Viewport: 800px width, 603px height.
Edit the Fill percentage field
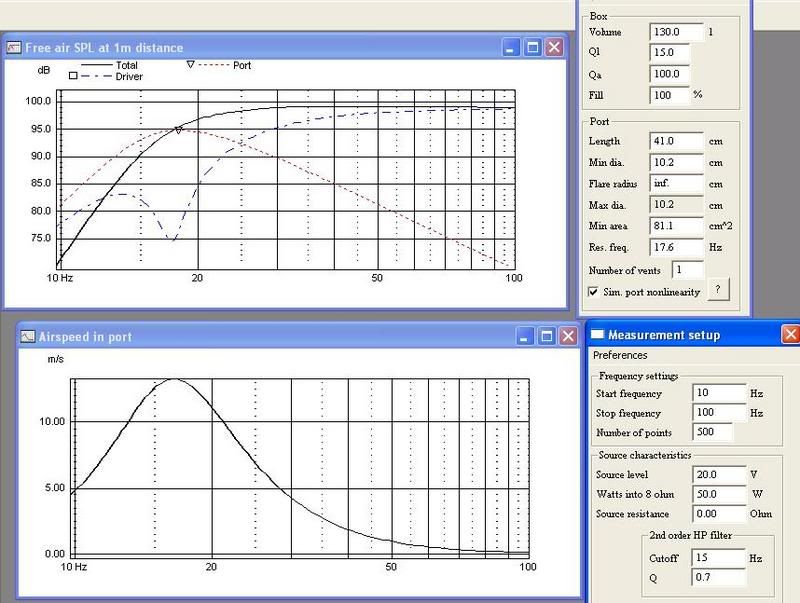click(669, 95)
